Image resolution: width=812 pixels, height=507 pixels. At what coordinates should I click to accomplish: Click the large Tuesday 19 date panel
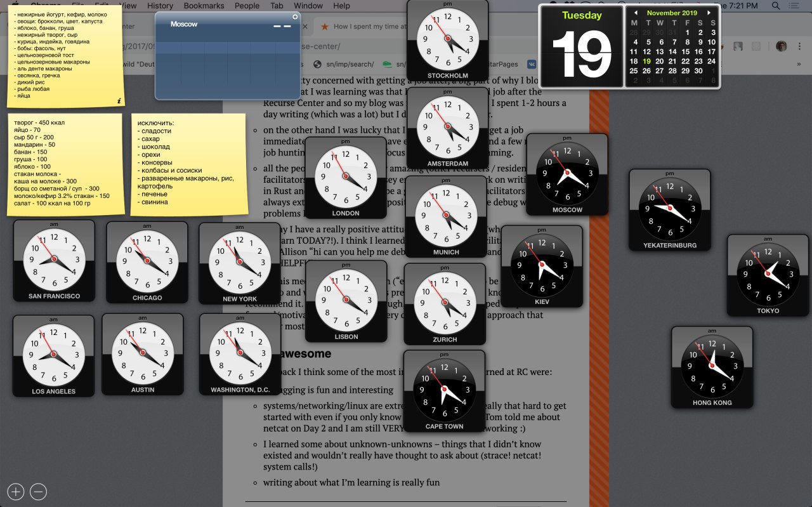click(x=581, y=46)
